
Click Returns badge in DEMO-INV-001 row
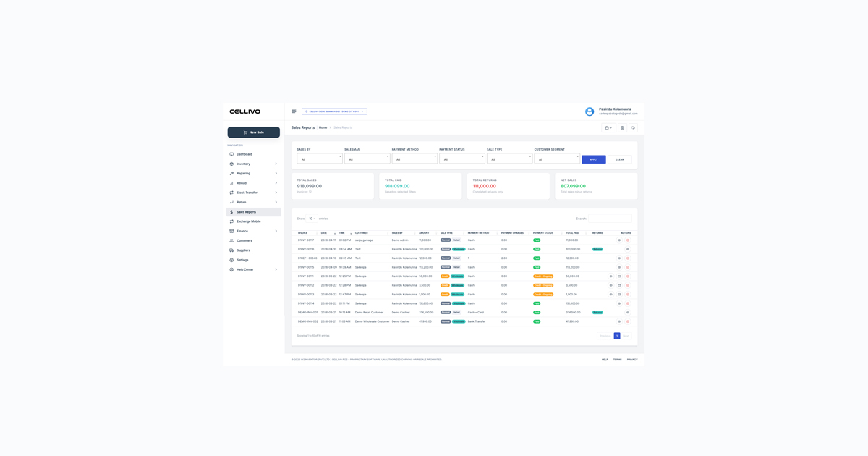coord(597,313)
